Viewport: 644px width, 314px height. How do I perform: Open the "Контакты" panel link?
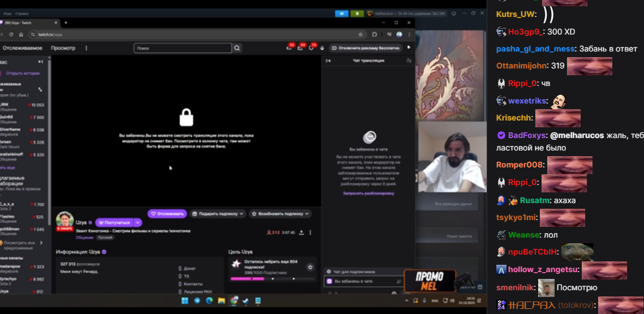[x=190, y=284]
